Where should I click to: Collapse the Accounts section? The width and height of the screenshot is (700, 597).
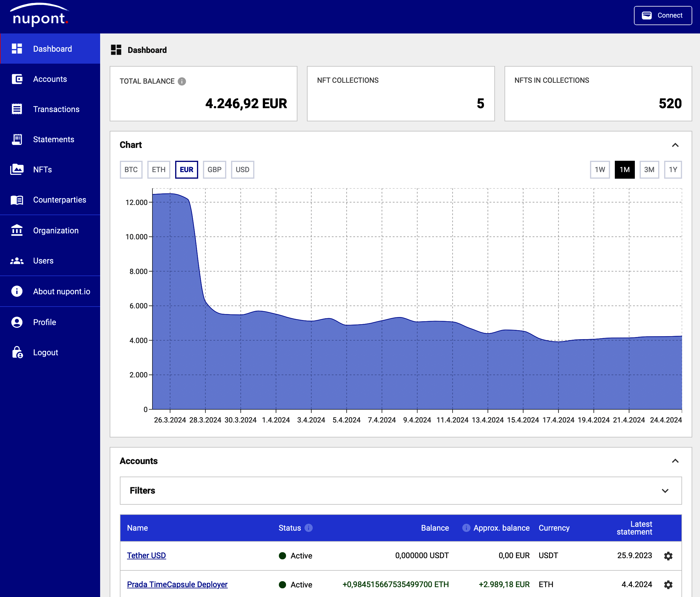click(675, 461)
